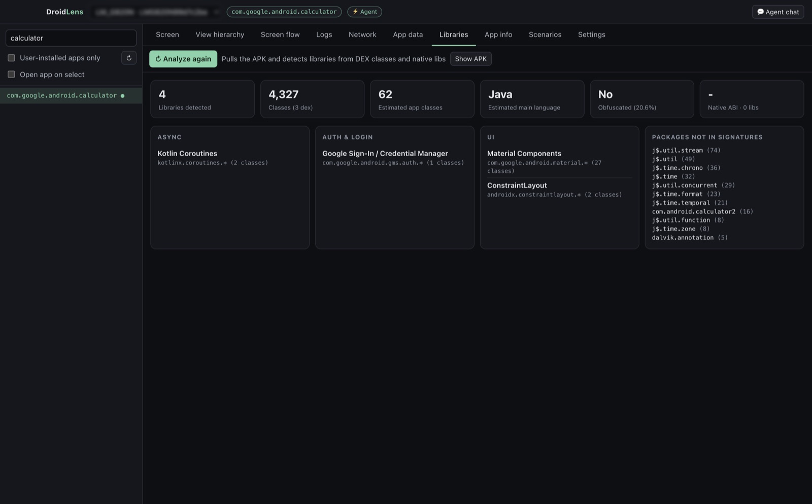Enable Open app on select checkbox
812x504 pixels.
click(x=11, y=75)
